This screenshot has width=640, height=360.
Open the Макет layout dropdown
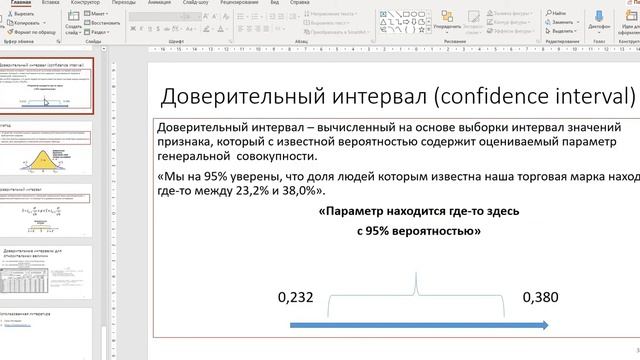click(x=96, y=14)
